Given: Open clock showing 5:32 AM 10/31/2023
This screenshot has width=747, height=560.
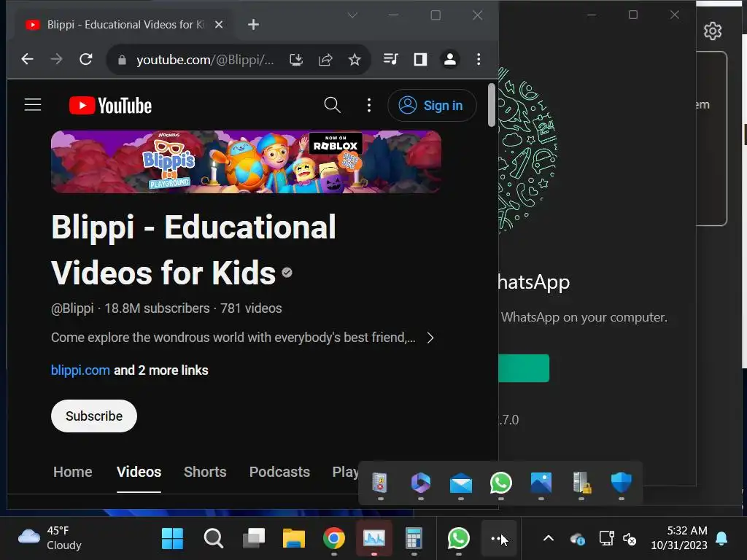Looking at the screenshot, I should click(679, 538).
